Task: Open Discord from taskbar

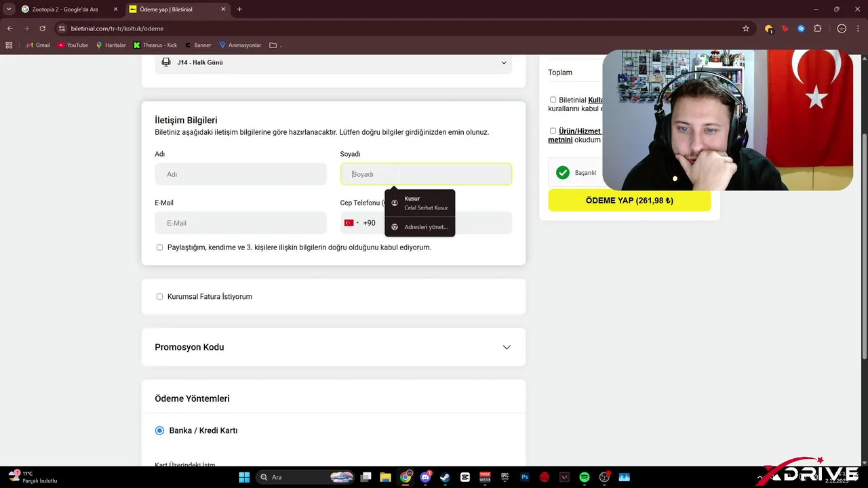Action: (425, 477)
